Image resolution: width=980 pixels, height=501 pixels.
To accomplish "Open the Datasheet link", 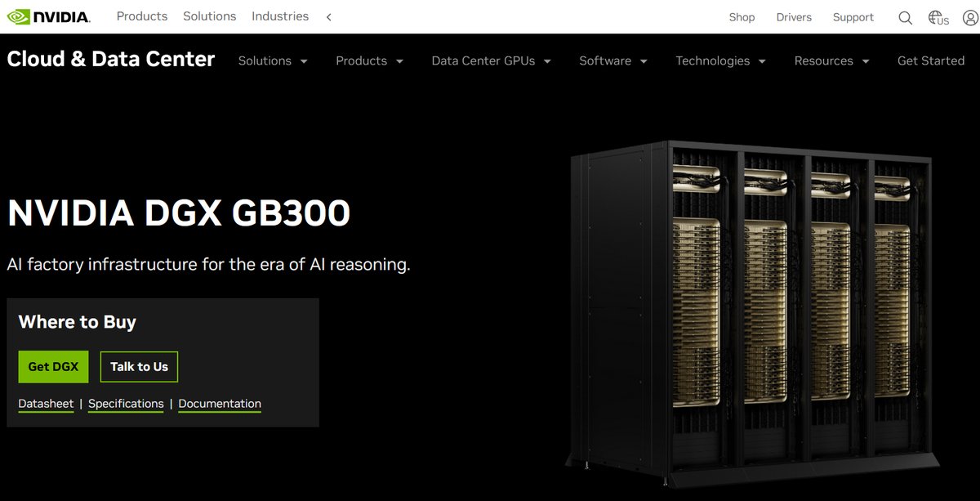I will tap(46, 404).
